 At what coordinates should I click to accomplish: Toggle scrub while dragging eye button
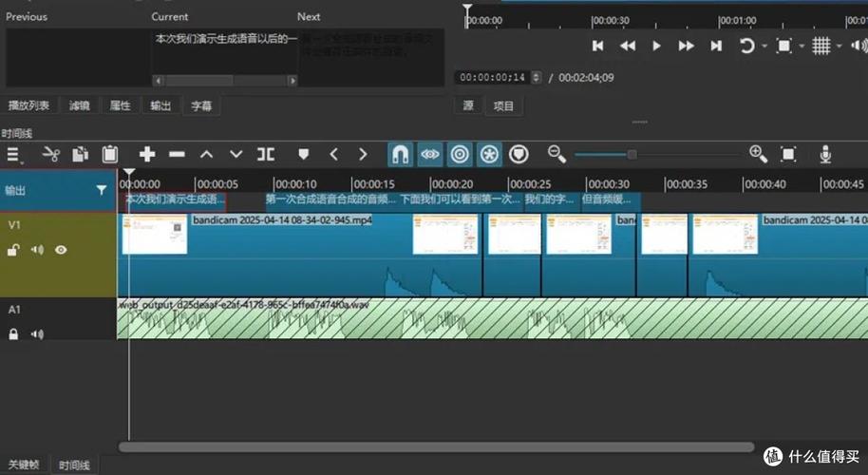(x=430, y=155)
